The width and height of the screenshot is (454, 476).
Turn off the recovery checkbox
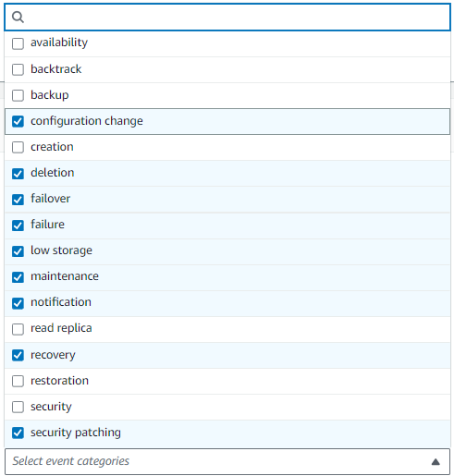coord(18,355)
